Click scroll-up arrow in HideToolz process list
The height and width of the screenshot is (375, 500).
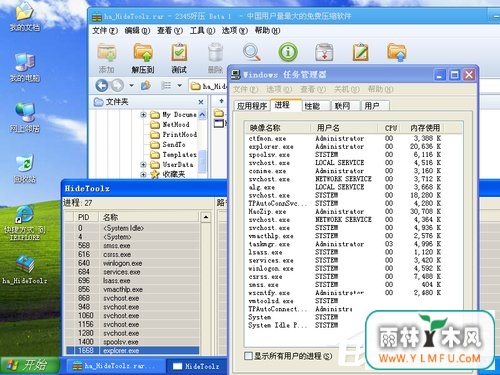[x=206, y=217]
